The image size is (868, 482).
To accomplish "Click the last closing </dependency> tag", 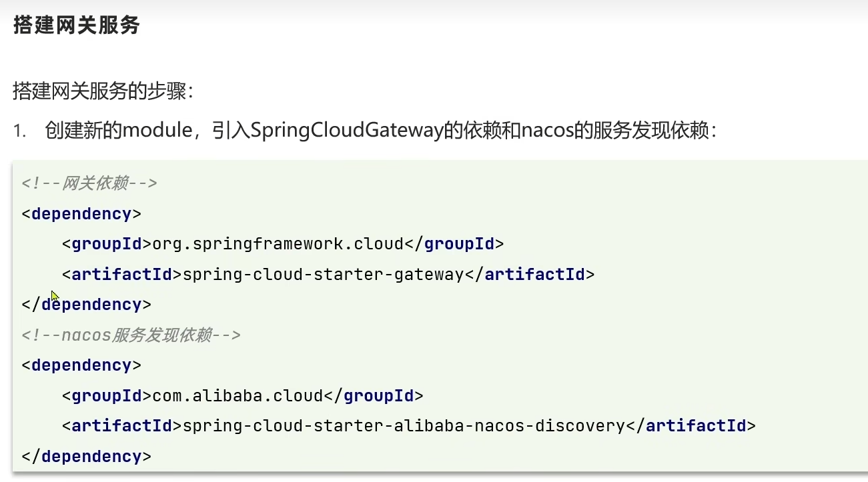I will click(x=87, y=456).
